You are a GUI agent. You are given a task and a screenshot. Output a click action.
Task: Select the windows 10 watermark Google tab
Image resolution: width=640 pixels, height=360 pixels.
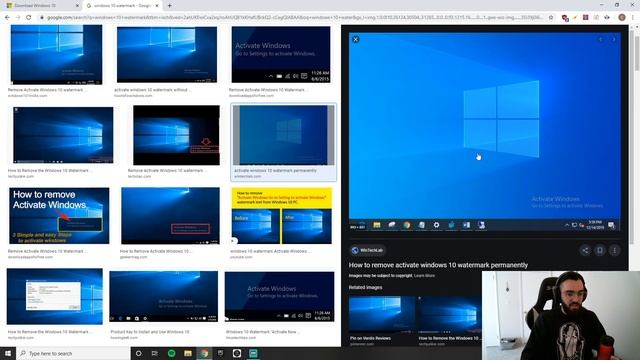pos(122,6)
